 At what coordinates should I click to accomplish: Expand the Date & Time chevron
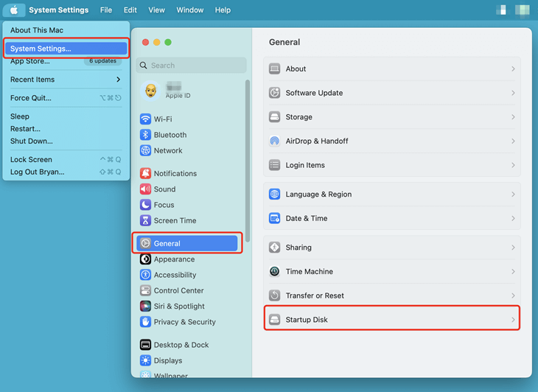click(513, 218)
